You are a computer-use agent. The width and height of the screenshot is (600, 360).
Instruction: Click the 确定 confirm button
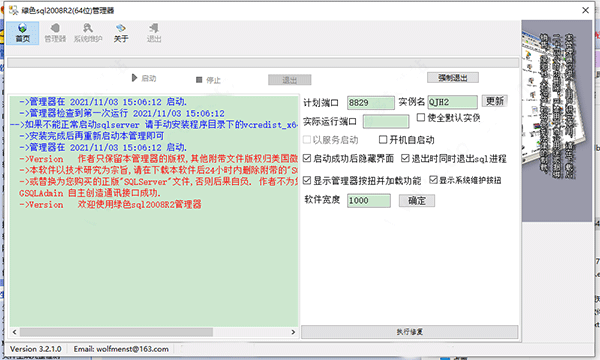click(x=417, y=200)
